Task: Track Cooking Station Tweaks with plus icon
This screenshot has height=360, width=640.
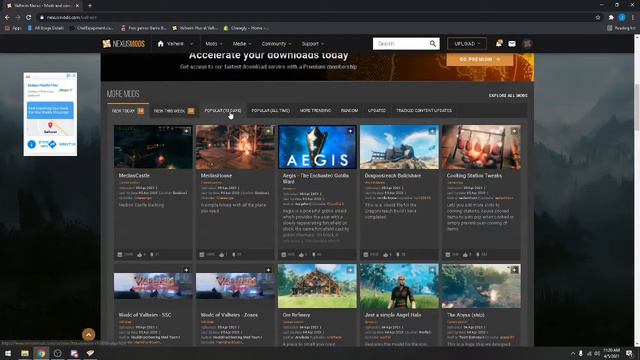Action: [514, 131]
